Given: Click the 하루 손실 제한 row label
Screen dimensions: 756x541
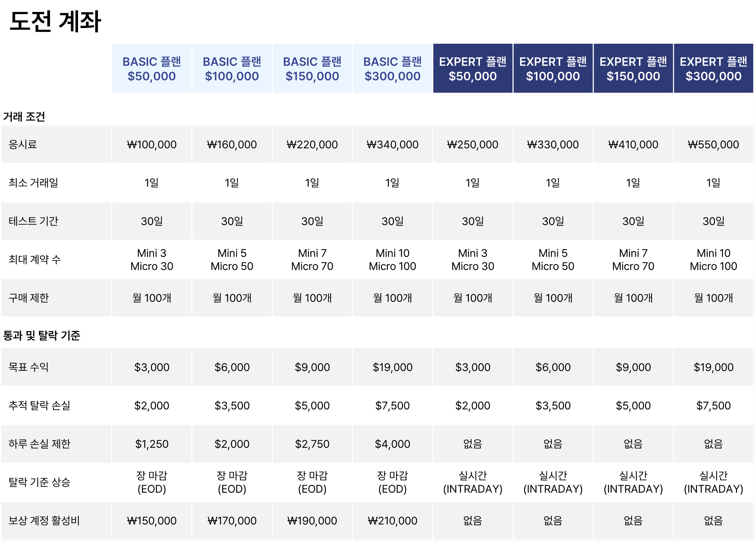Looking at the screenshot, I should click(39, 444).
